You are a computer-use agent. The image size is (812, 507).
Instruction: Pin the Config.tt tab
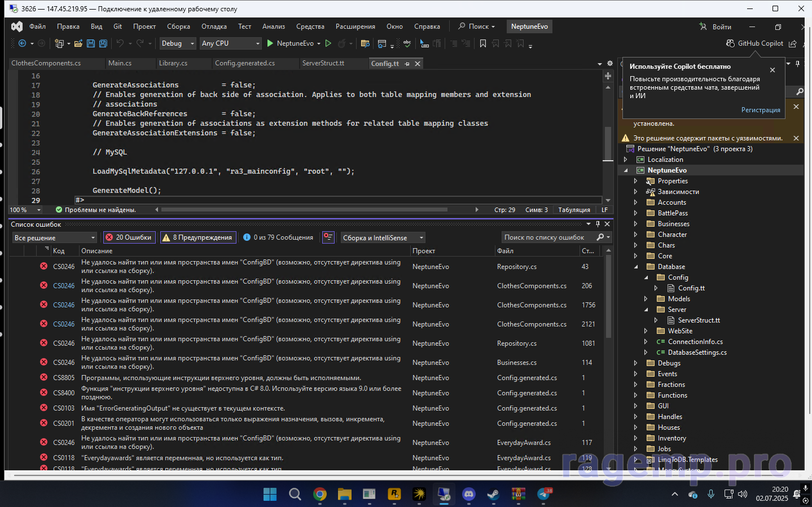[407, 64]
